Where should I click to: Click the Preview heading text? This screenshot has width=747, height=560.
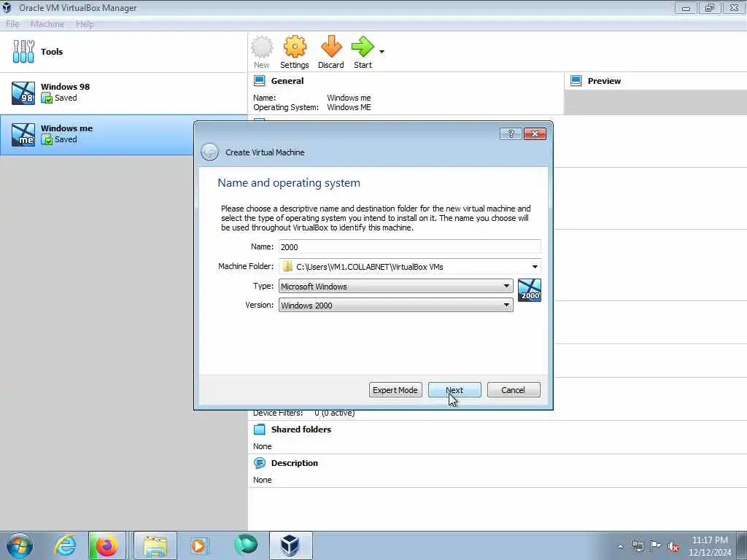click(x=604, y=81)
